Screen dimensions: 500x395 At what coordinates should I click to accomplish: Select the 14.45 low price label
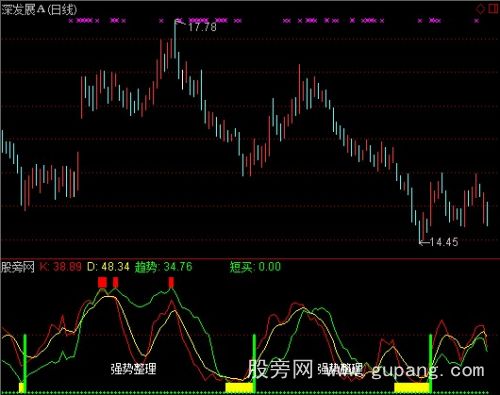point(444,242)
